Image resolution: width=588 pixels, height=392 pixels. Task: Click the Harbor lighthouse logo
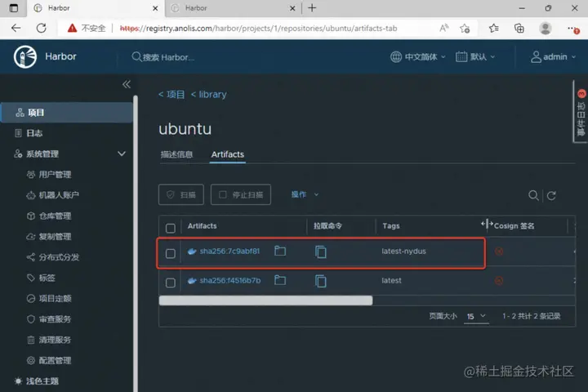click(25, 57)
